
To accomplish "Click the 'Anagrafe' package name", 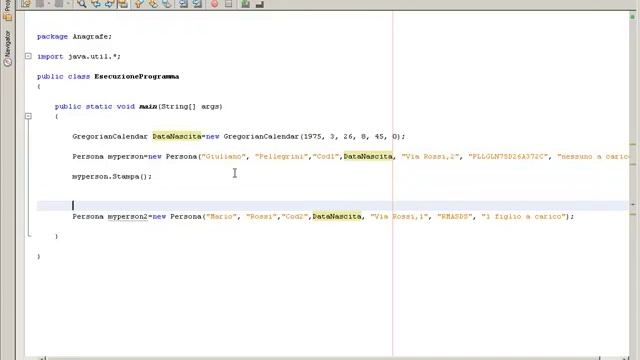I will [x=90, y=36].
